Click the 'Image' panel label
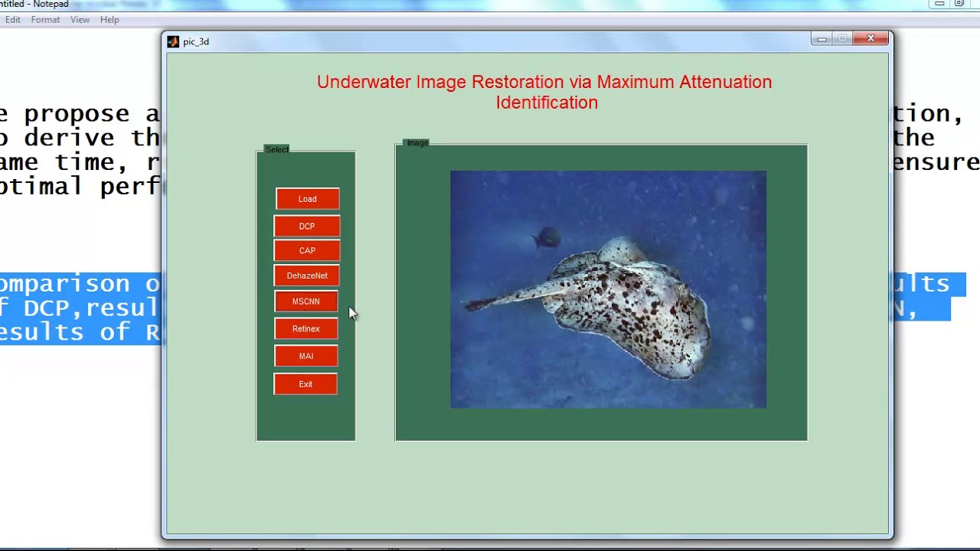 [417, 142]
